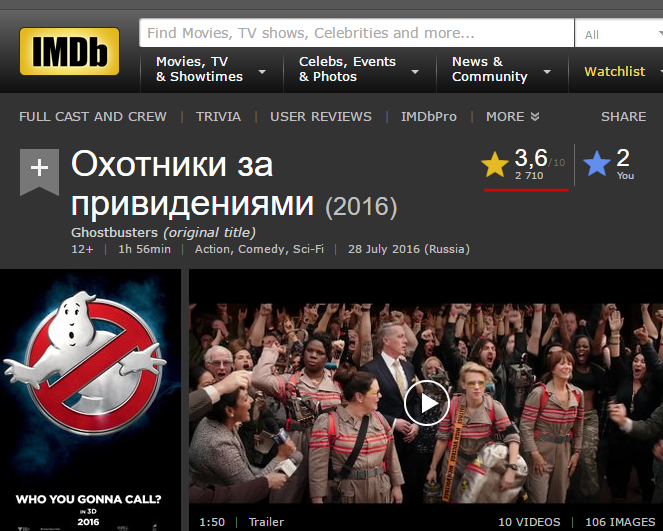Go to USER REVIEWS
Viewport: 663px width, 531px height.
[x=321, y=116]
